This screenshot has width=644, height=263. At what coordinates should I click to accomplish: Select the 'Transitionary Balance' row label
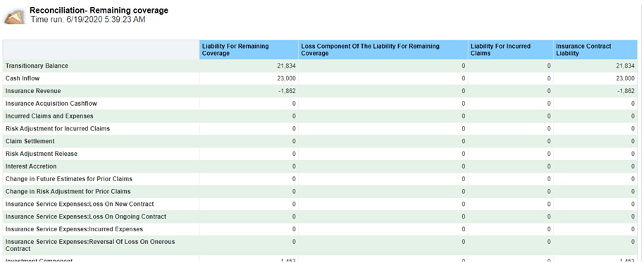(x=37, y=66)
